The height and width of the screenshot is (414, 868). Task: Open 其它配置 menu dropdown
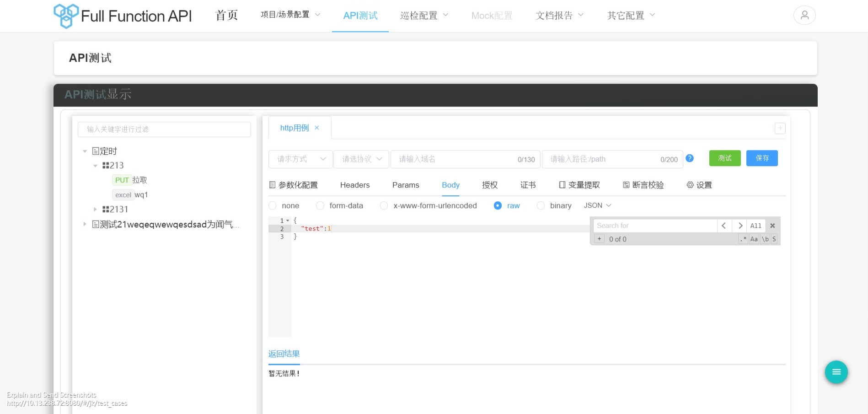631,16
